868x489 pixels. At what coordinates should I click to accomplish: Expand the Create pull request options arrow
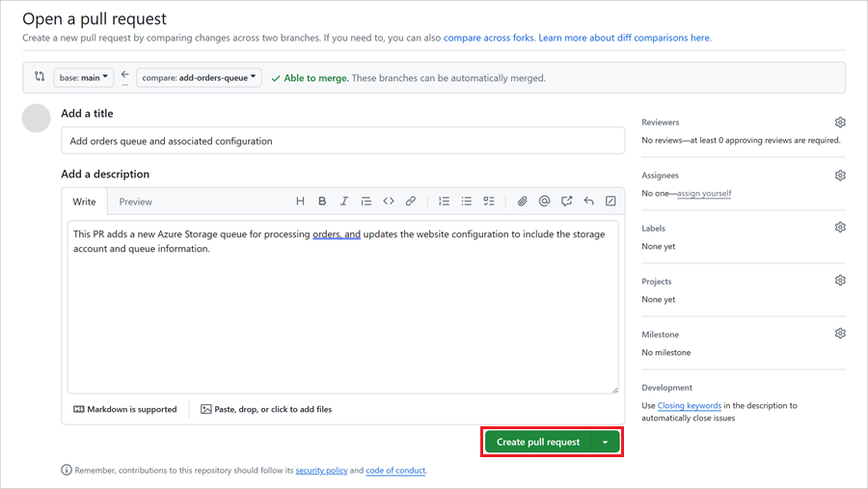coord(606,442)
